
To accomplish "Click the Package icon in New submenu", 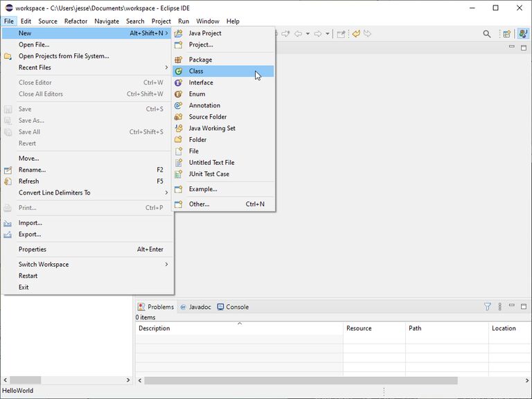I will point(179,60).
